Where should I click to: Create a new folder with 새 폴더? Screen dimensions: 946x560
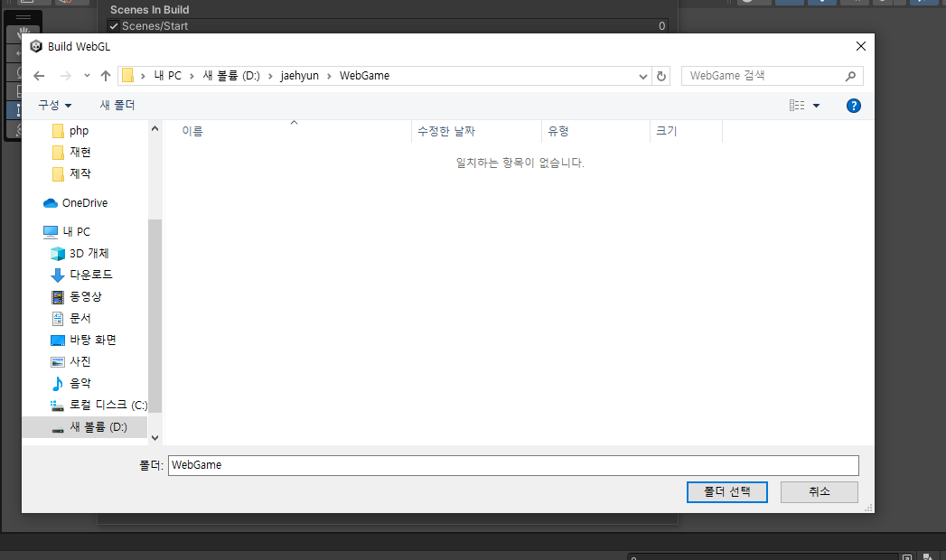coord(117,106)
